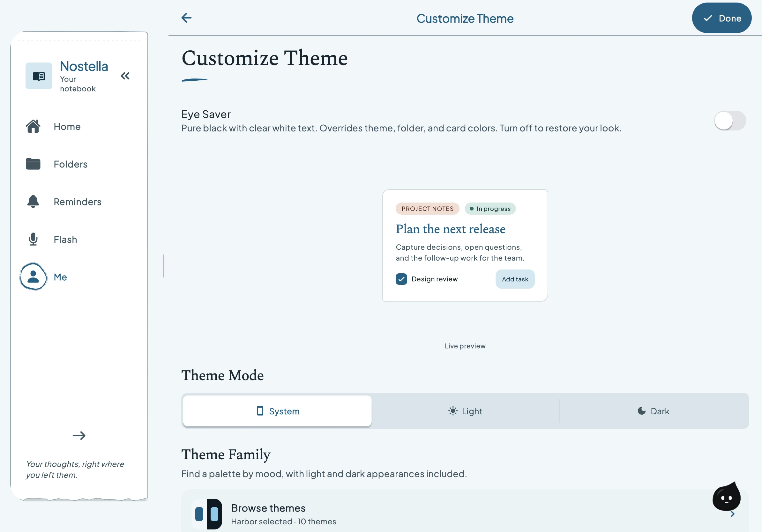
Task: Click the back arrow in header
Action: point(187,18)
